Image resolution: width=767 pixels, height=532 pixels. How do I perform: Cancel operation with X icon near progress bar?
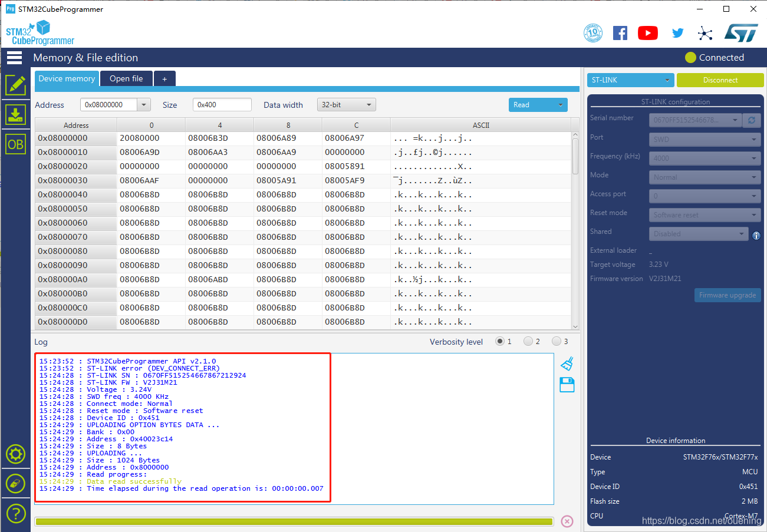[x=567, y=521]
